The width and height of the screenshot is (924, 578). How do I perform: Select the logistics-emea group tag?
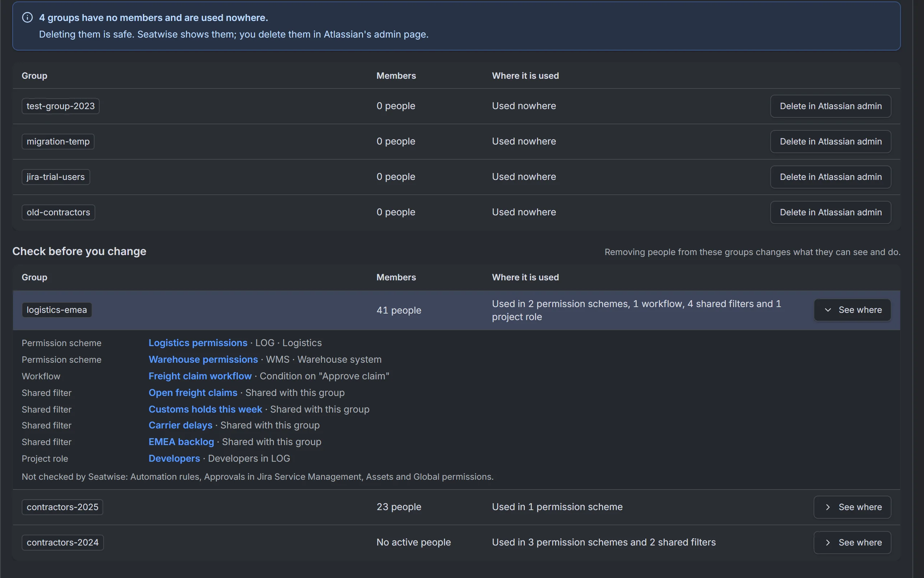(x=57, y=310)
